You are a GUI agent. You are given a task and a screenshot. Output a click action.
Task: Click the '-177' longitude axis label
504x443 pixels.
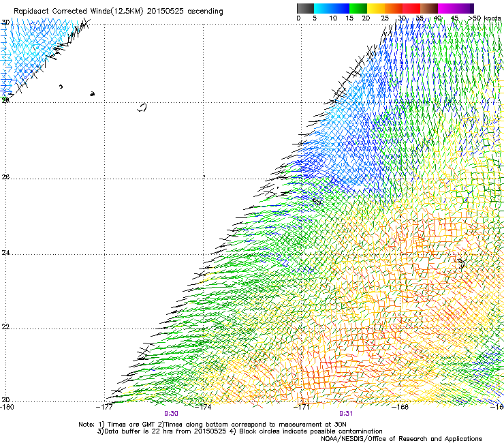coord(104,407)
